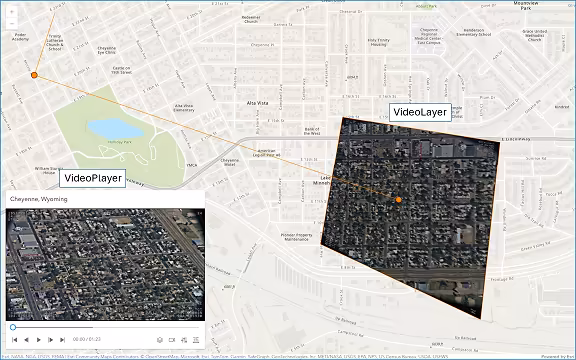Zoom out with the map minus button
The image size is (576, 360).
click(12, 24)
